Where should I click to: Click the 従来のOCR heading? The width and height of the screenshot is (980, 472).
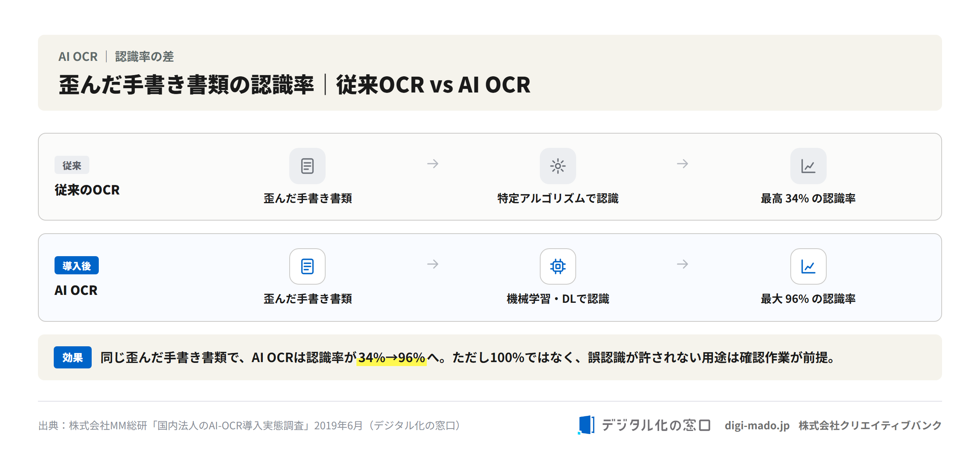pos(87,190)
